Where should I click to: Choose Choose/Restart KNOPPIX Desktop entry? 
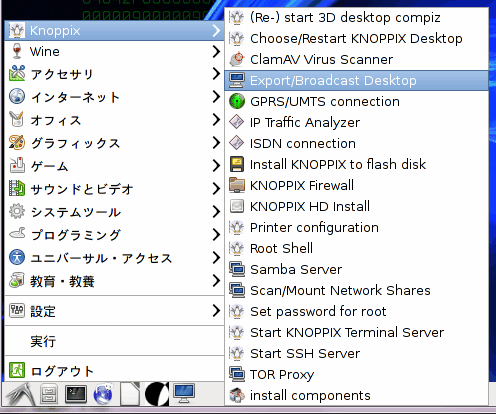point(357,38)
